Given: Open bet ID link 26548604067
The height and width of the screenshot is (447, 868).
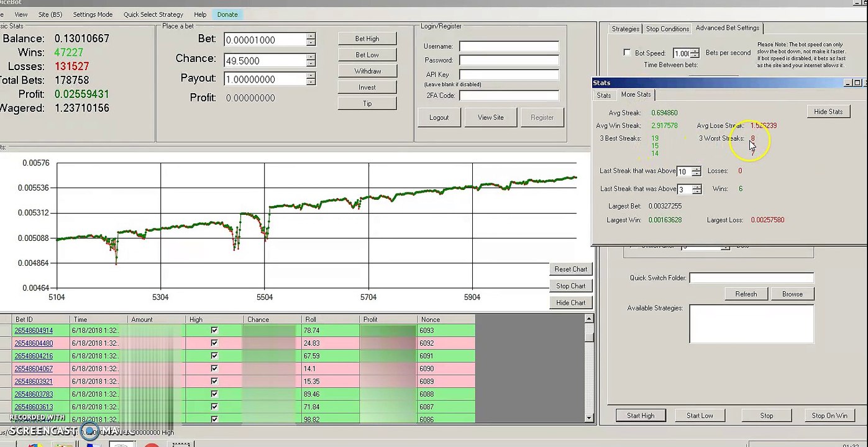Looking at the screenshot, I should (34, 368).
